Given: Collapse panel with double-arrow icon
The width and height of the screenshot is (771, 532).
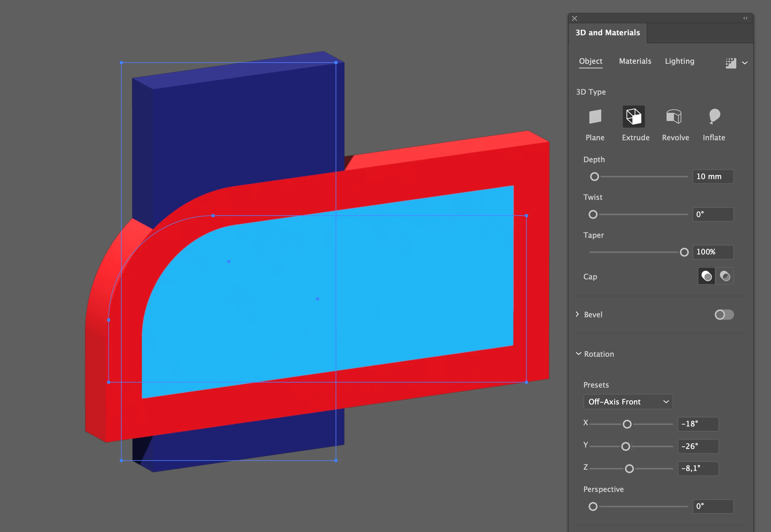Looking at the screenshot, I should tap(745, 18).
